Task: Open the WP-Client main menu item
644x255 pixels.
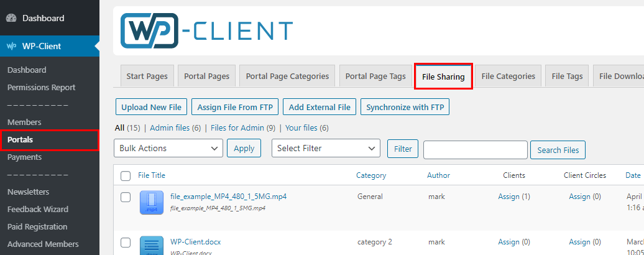Action: [50, 46]
